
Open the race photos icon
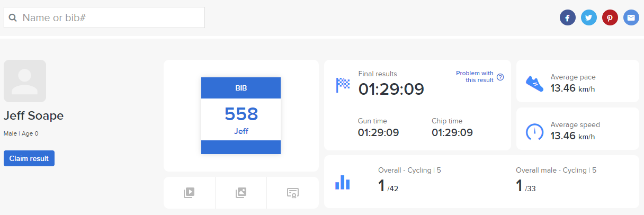241,193
